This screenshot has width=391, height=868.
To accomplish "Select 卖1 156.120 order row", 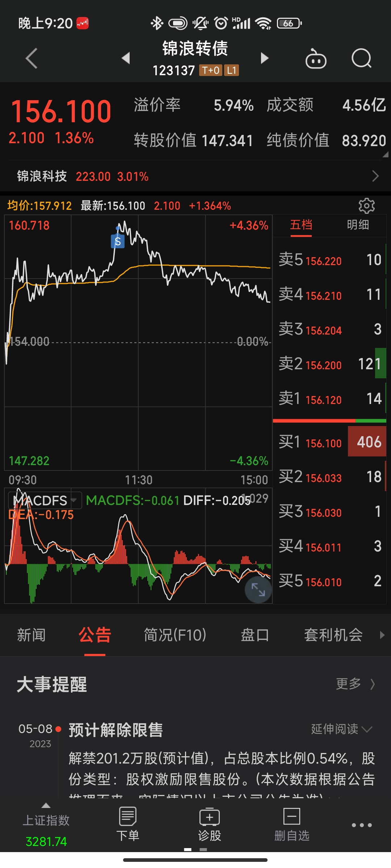I will tap(329, 399).
